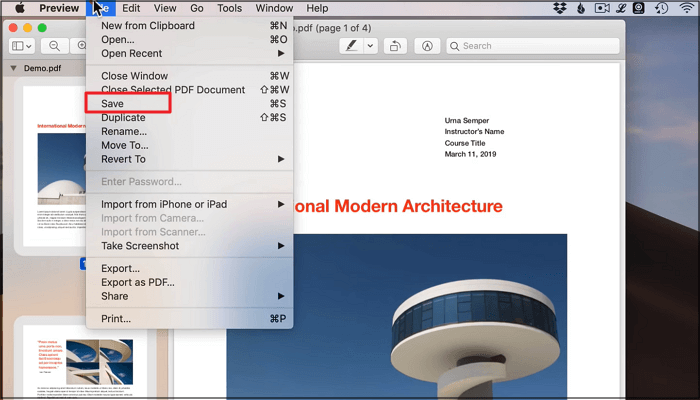This screenshot has width=700, height=400.
Task: Click the screen recorder camera menu bar icon
Action: [x=602, y=8]
